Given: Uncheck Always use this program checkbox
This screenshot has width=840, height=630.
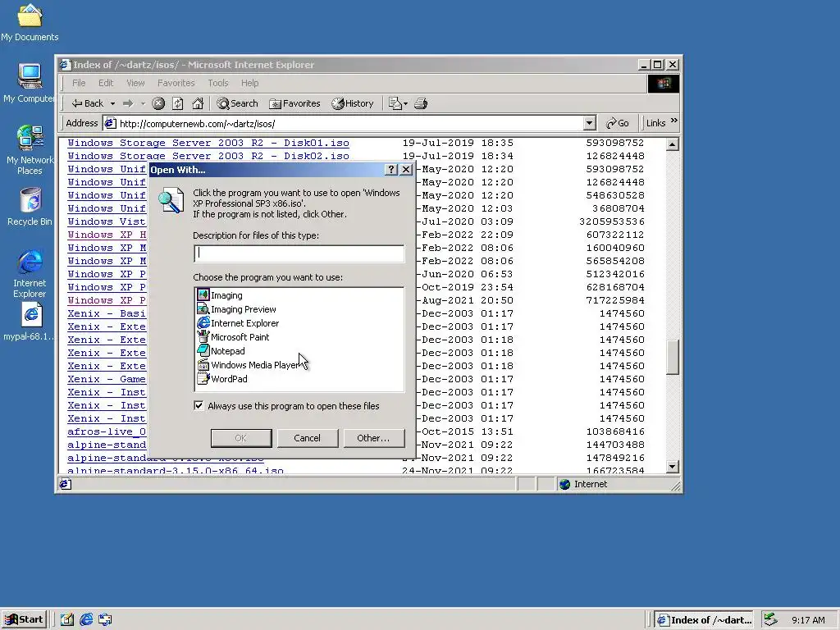Looking at the screenshot, I should 199,405.
